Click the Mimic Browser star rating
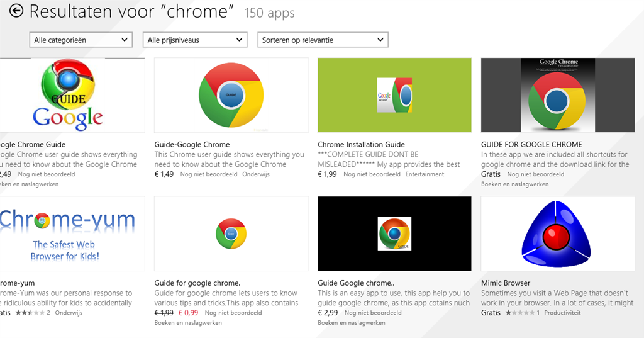 click(520, 312)
